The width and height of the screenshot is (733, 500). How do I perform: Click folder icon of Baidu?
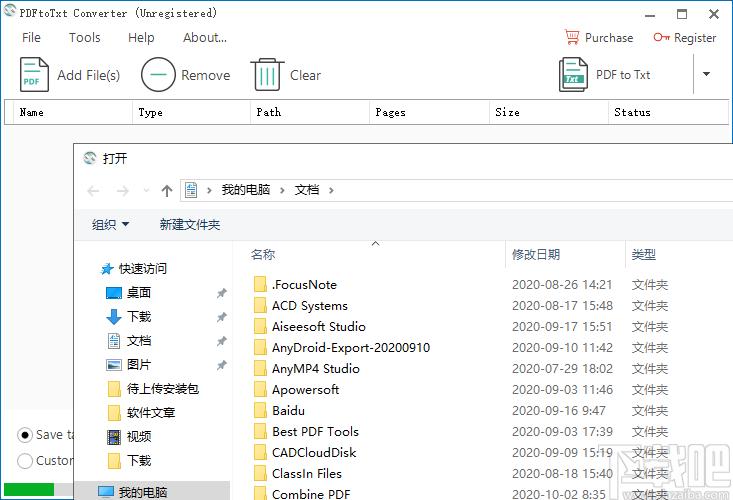pyautogui.click(x=260, y=411)
